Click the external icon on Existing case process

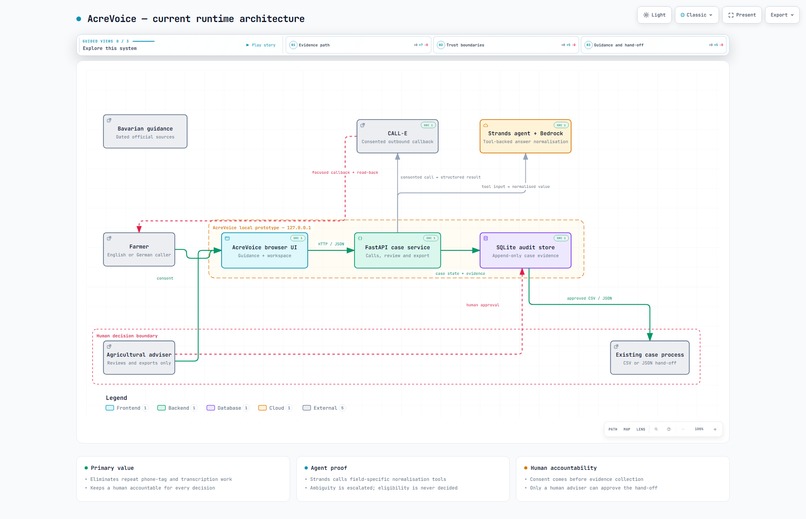pos(616,346)
